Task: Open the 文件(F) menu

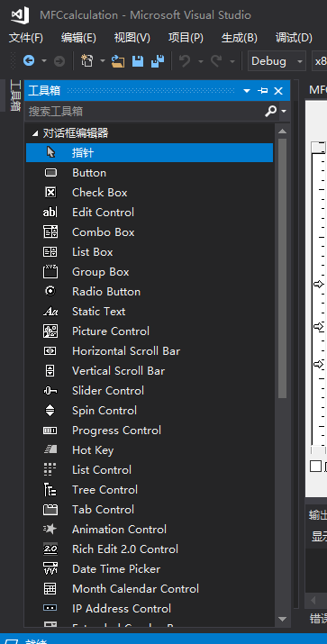Action: pos(26,38)
